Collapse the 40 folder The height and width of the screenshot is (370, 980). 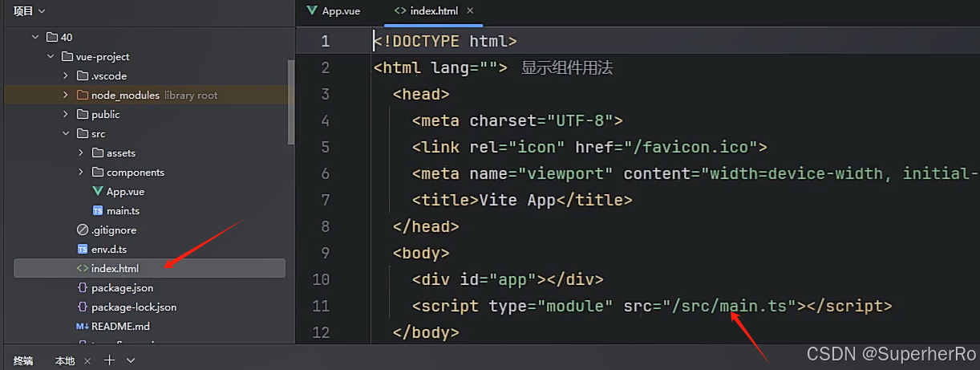(x=35, y=37)
